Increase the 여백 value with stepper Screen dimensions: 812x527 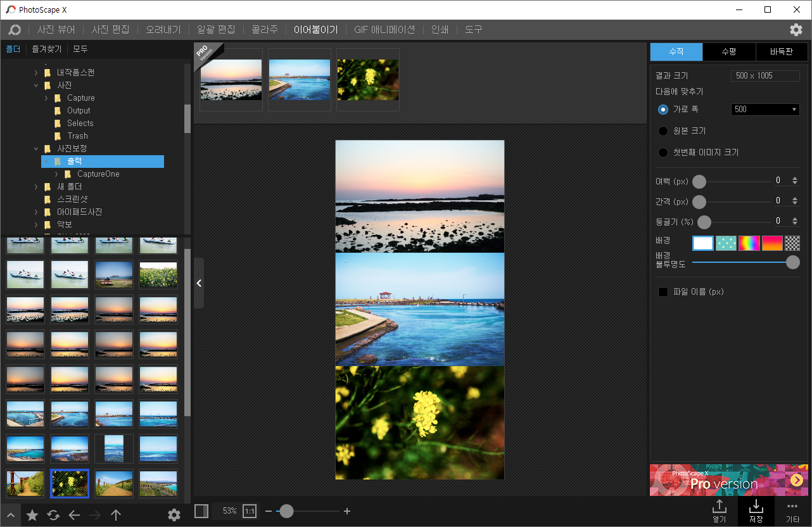pos(795,179)
